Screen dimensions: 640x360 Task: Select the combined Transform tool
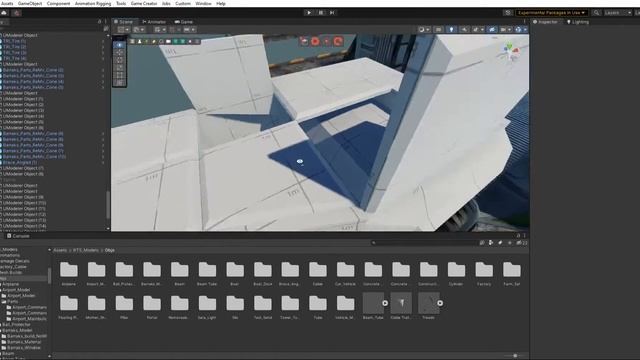[119, 82]
